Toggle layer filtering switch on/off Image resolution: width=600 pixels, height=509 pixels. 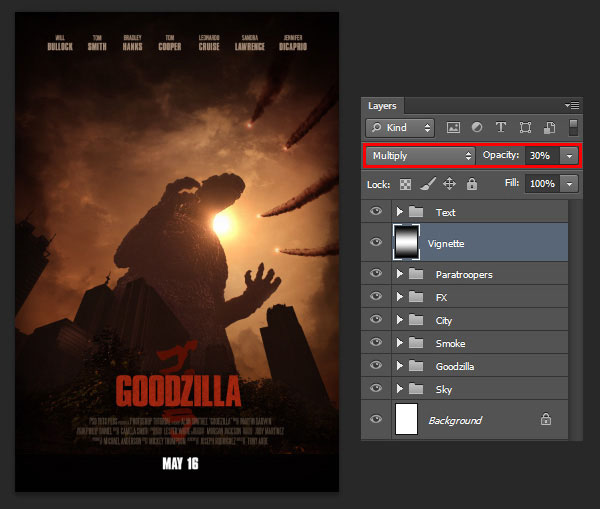573,127
